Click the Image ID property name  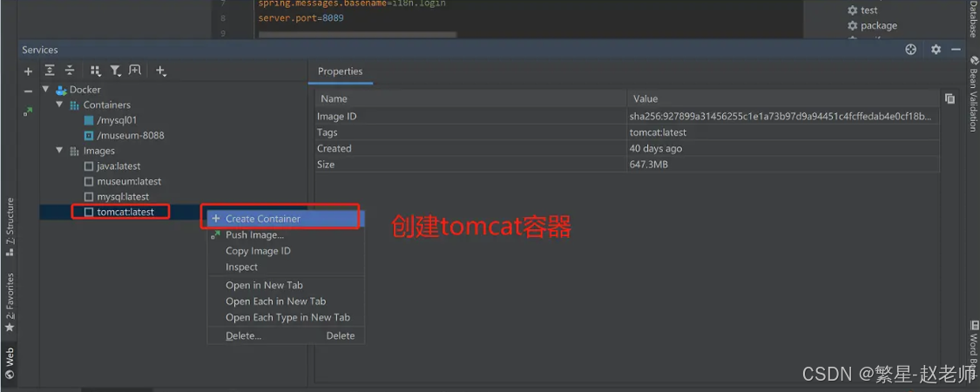point(337,116)
